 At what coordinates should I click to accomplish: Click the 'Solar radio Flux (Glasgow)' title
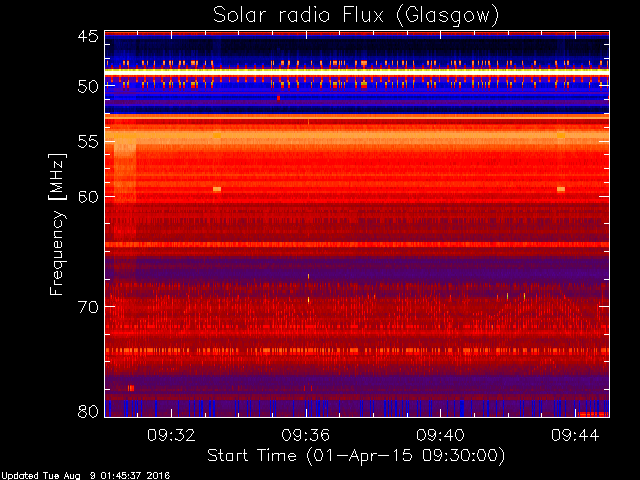tap(356, 16)
